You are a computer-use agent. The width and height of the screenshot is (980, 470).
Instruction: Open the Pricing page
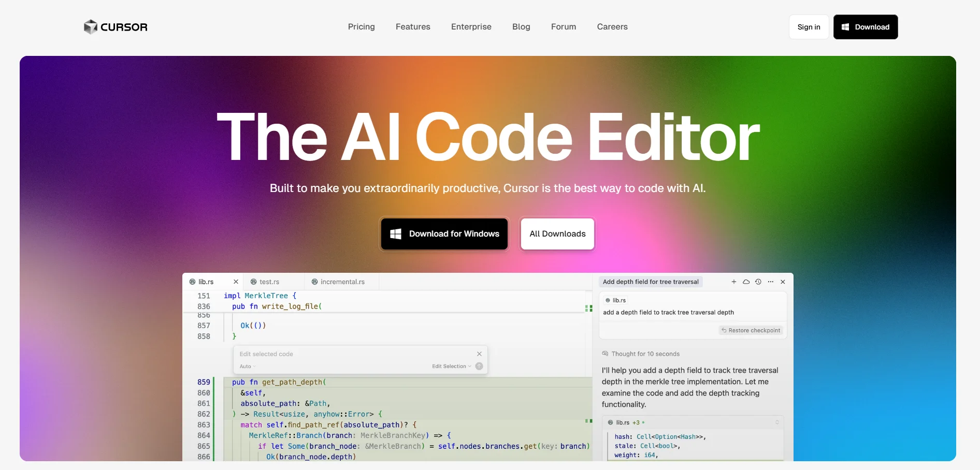click(x=362, y=27)
